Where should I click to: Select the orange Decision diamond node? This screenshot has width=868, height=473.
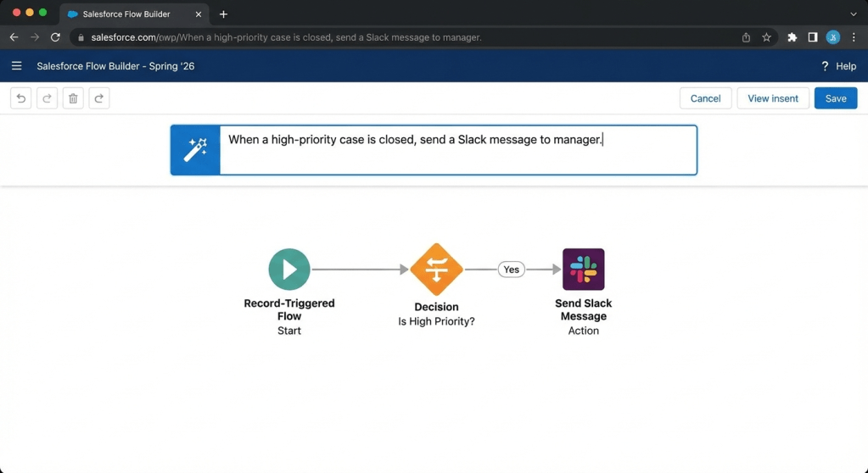pos(436,270)
